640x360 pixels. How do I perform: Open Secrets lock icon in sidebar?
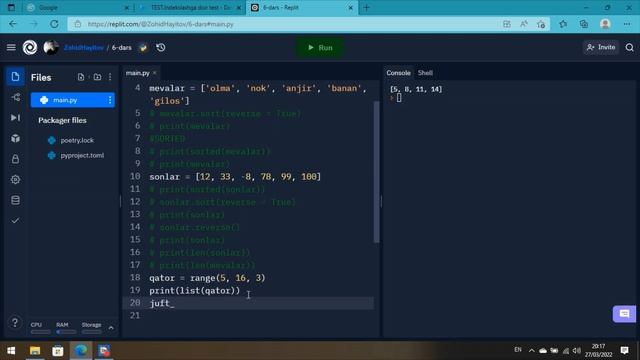[16, 159]
